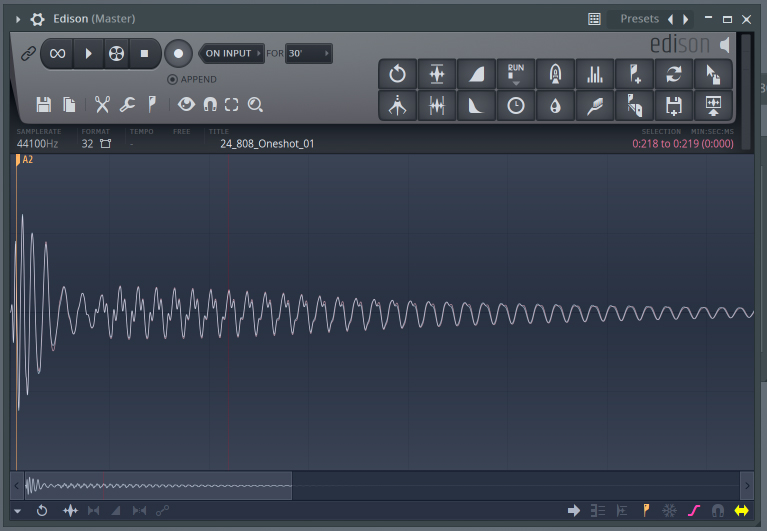Click the metronome-shaped tool button
Viewport: 767px width, 531px height.
[x=398, y=106]
